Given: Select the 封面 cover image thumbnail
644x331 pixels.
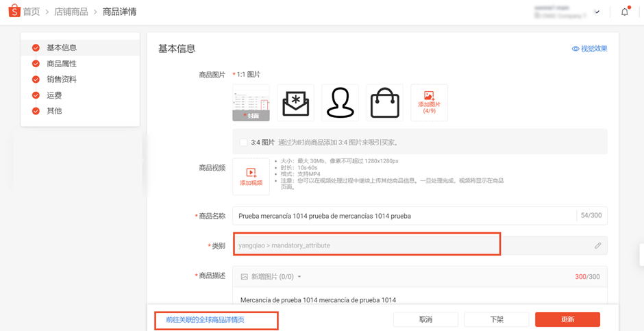Looking at the screenshot, I should pos(251,103).
